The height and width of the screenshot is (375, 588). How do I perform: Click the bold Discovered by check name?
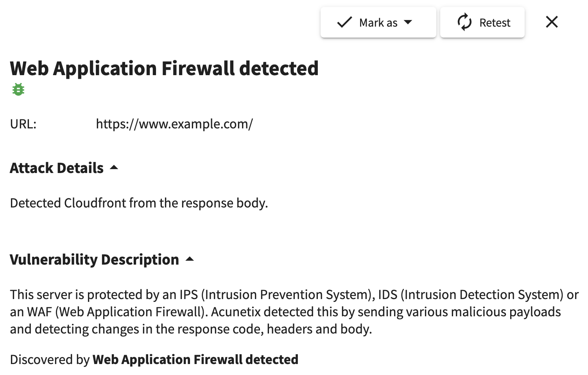click(195, 359)
